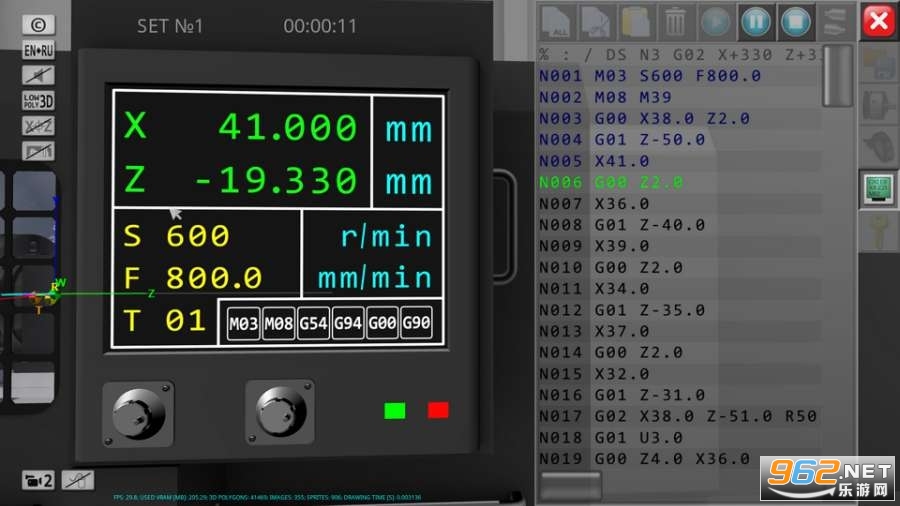Click the right rotary knob
Screen dimensions: 900x506
click(x=280, y=411)
